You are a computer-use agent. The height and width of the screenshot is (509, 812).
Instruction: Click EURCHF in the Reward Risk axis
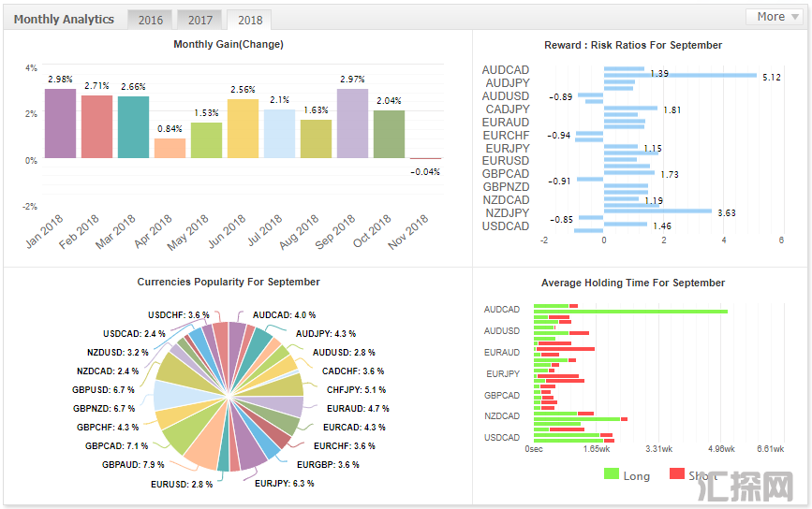coord(506,135)
